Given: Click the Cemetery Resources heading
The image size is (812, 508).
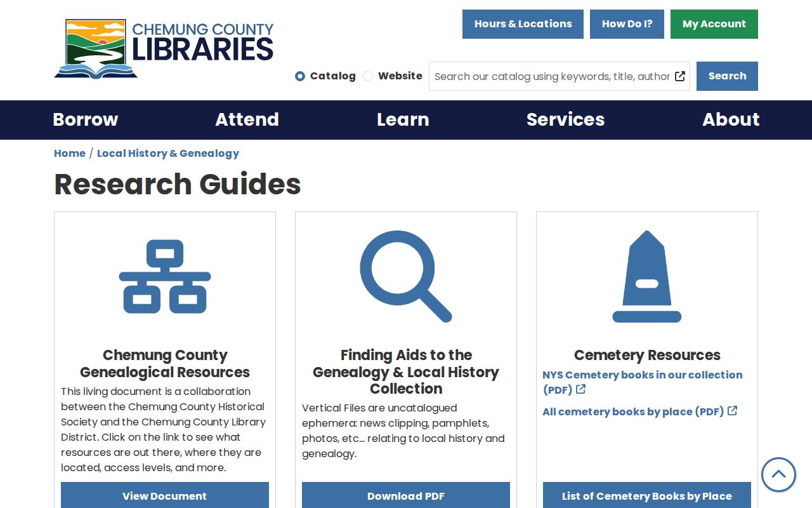Looking at the screenshot, I should pyautogui.click(x=647, y=355).
